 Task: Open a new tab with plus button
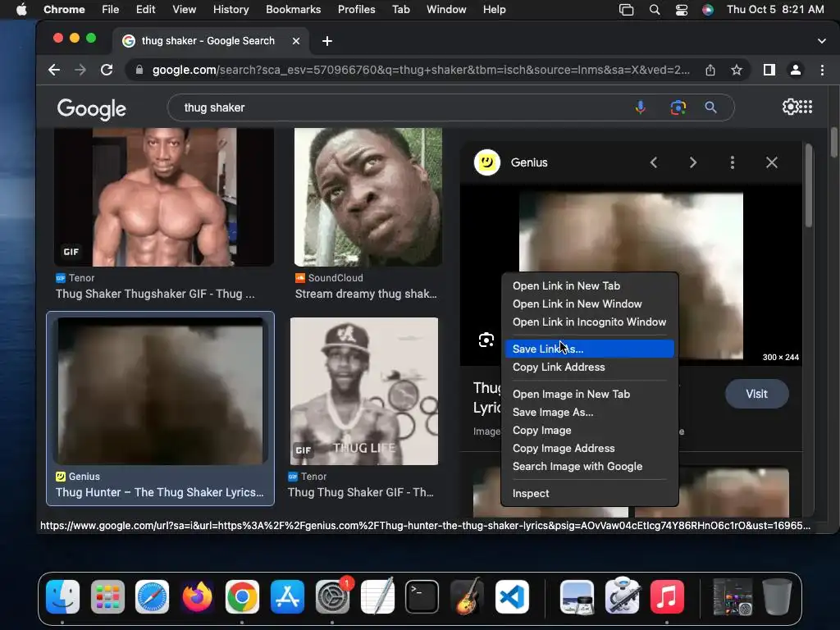(x=327, y=41)
